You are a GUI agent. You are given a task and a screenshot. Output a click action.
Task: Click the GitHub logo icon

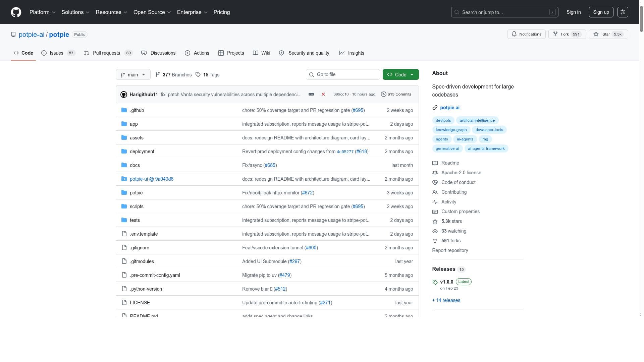click(16, 12)
